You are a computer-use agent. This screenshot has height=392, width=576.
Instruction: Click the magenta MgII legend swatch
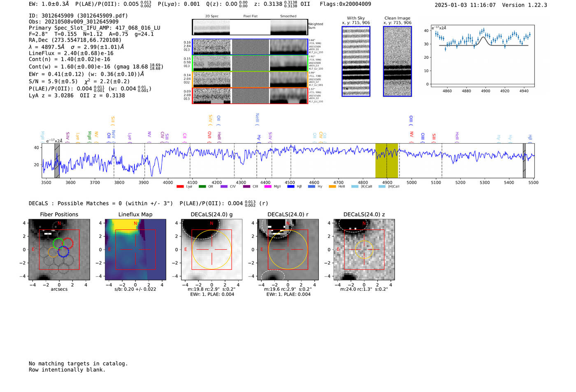tap(268, 187)
